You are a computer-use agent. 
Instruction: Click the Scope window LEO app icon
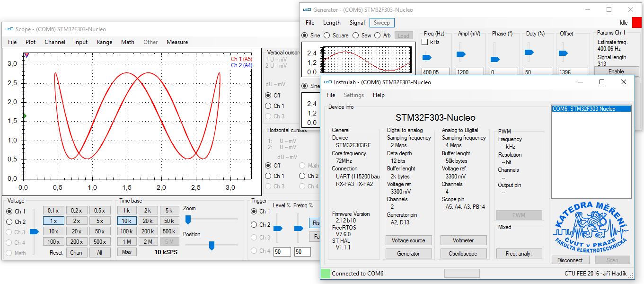pyautogui.click(x=9, y=29)
